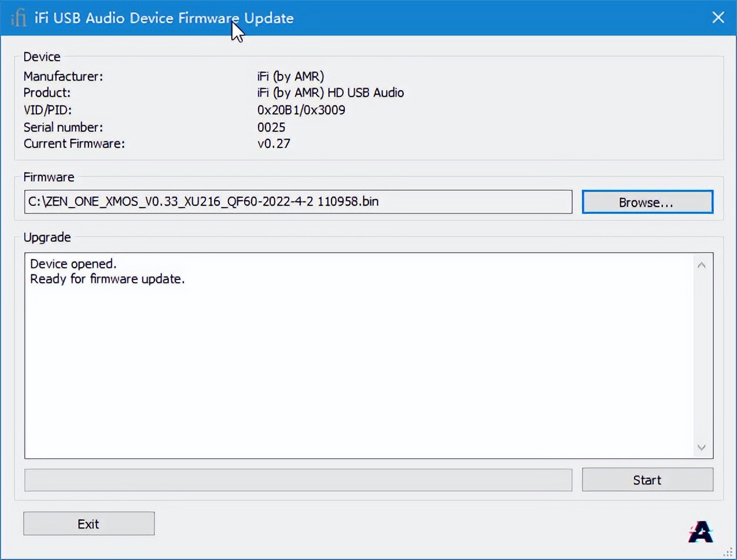Click the current firmware version v0.27

tap(274, 143)
